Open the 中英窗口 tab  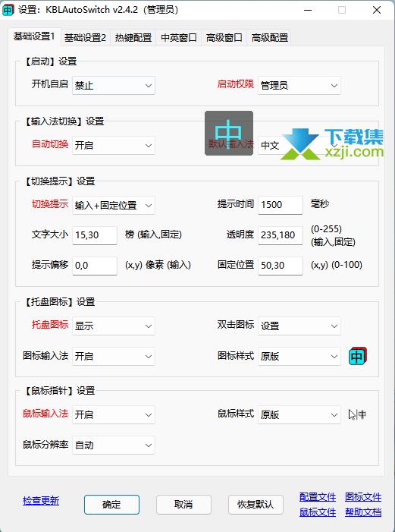tap(179, 37)
